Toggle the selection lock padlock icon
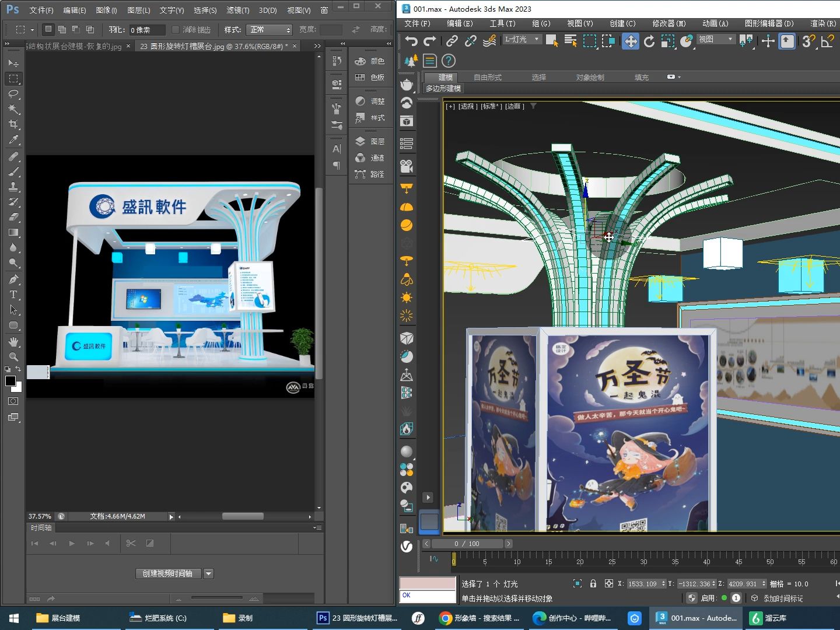This screenshot has width=840, height=630. pos(593,583)
